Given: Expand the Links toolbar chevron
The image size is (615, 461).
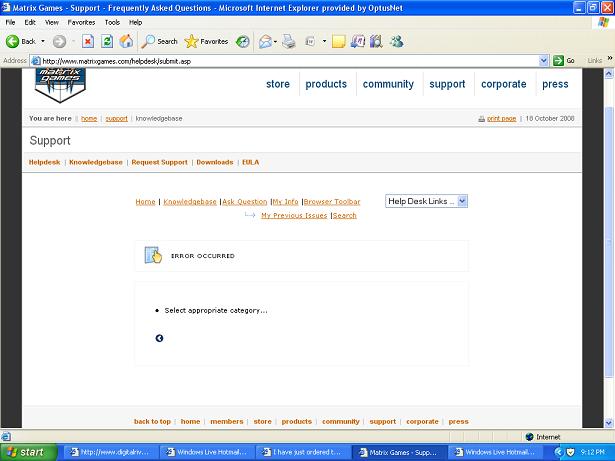Looking at the screenshot, I should tap(610, 58).
